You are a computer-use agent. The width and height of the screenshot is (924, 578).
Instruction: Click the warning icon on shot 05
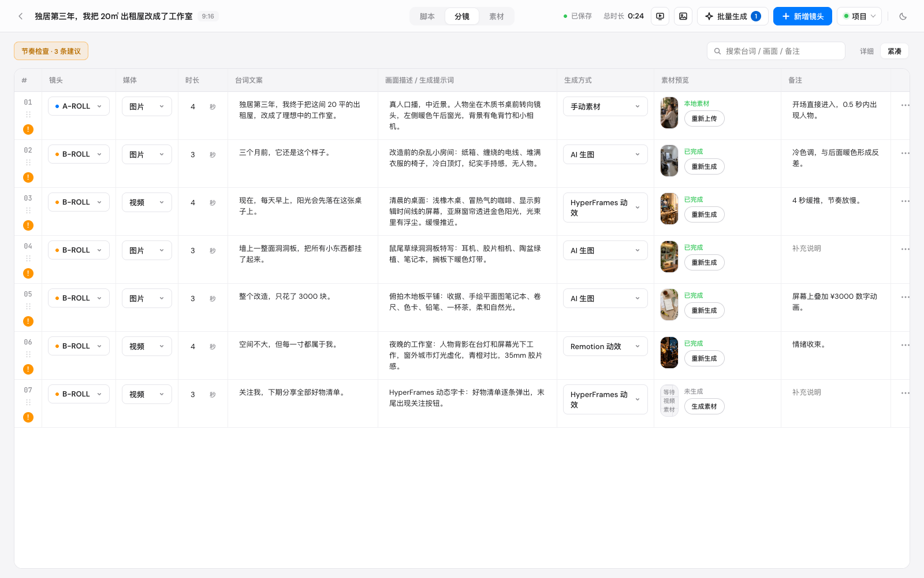coord(28,321)
